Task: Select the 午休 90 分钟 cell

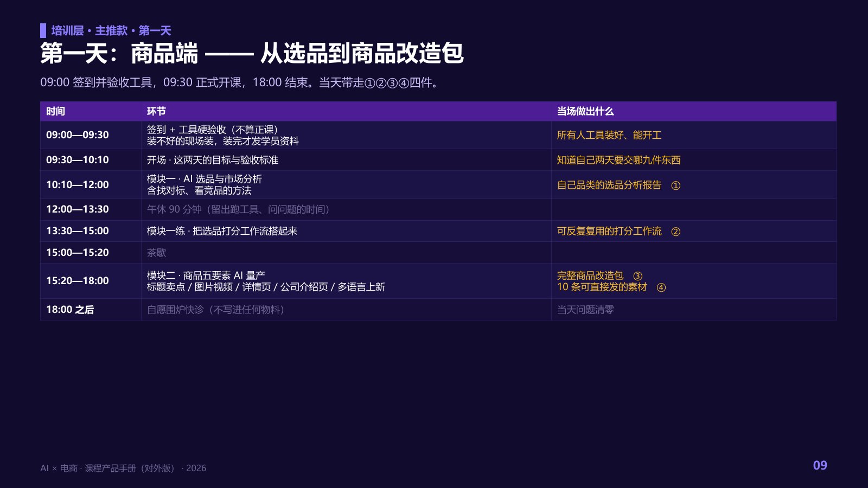Action: tap(346, 209)
